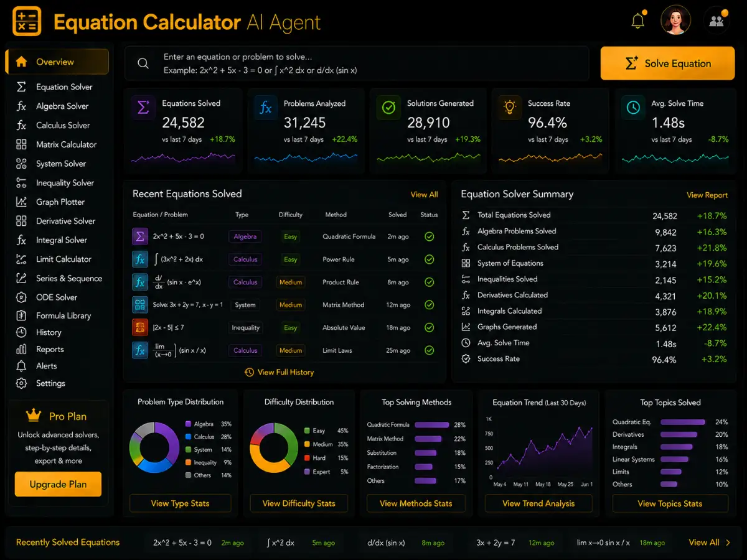Click the Problems Analyzed fx card icon
The height and width of the screenshot is (560, 747).
coord(265,108)
